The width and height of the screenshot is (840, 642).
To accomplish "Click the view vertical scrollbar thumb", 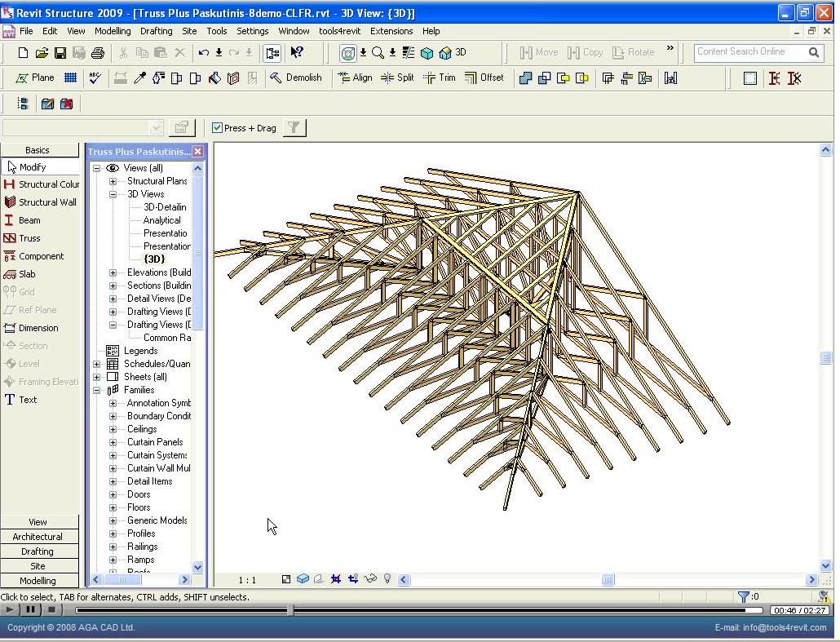I will [825, 357].
